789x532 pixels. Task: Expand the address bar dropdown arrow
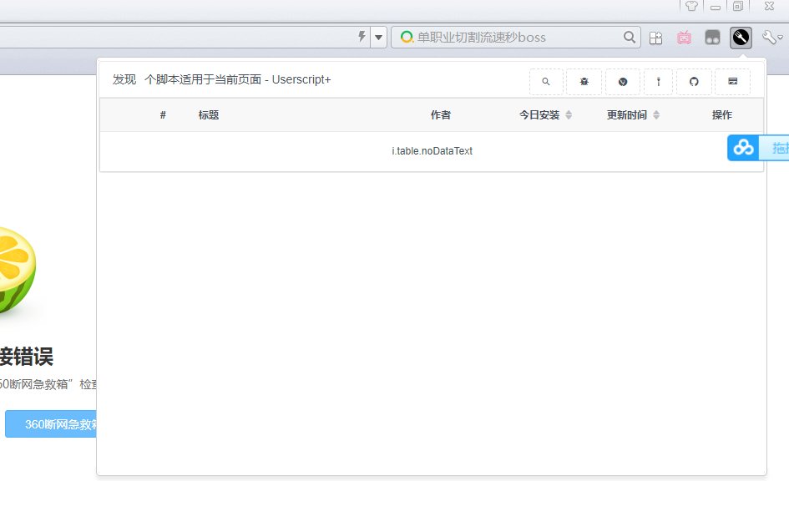(x=378, y=38)
